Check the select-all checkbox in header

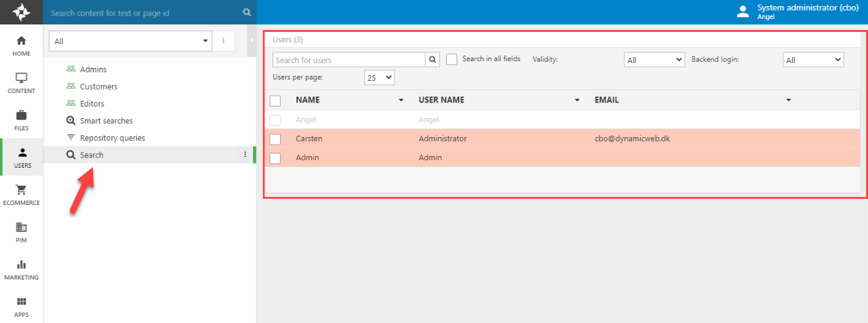(275, 100)
